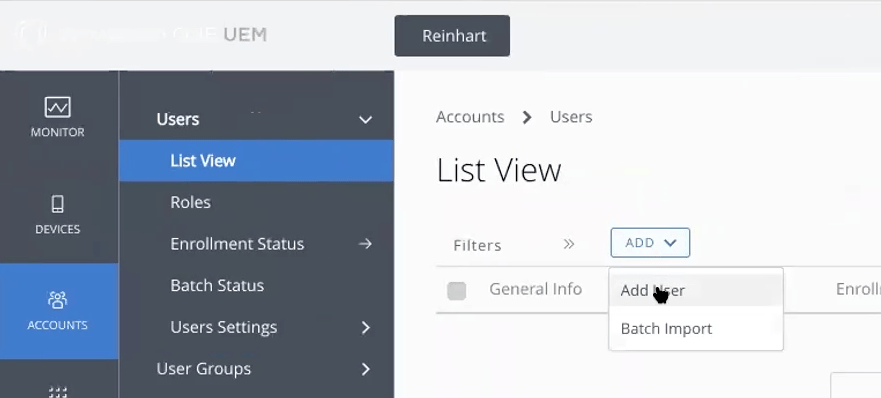Open the Monitor section icon

pos(57,107)
